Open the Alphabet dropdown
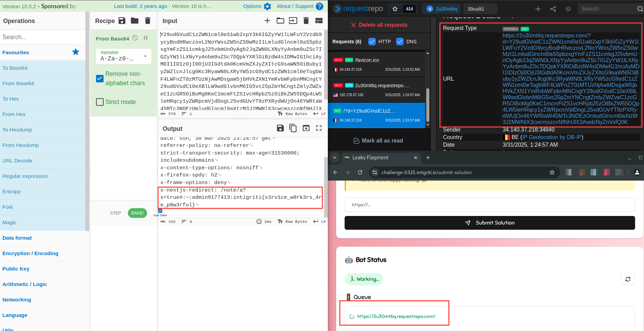 (x=123, y=56)
